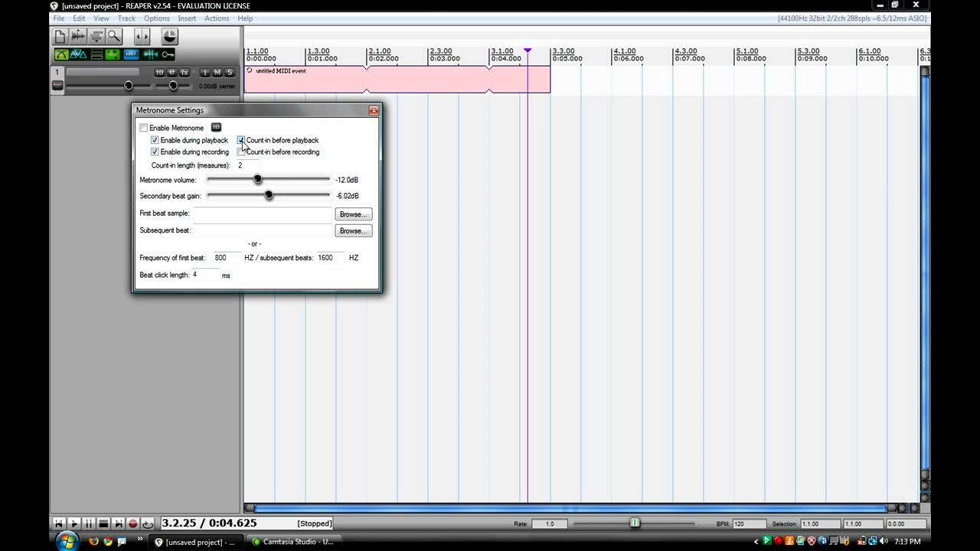The width and height of the screenshot is (980, 551).
Task: Open the View menu
Action: (x=101, y=18)
